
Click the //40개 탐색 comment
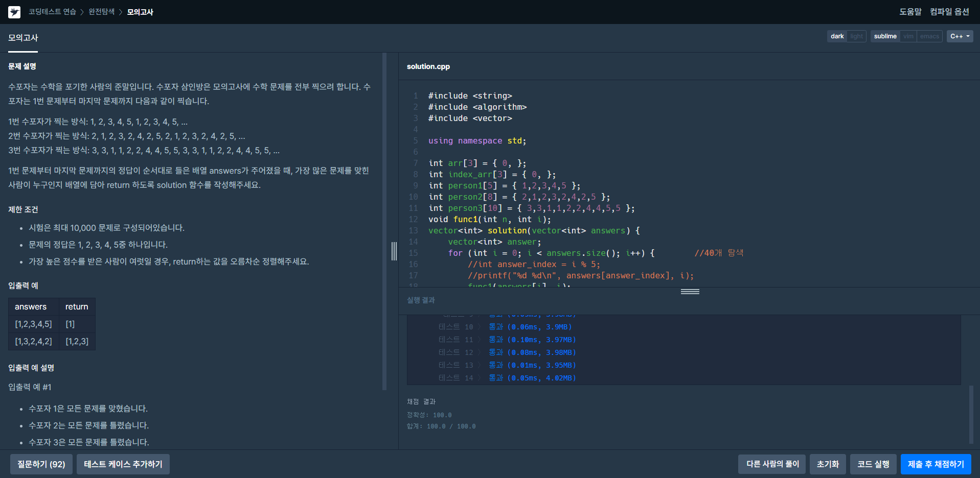point(719,253)
